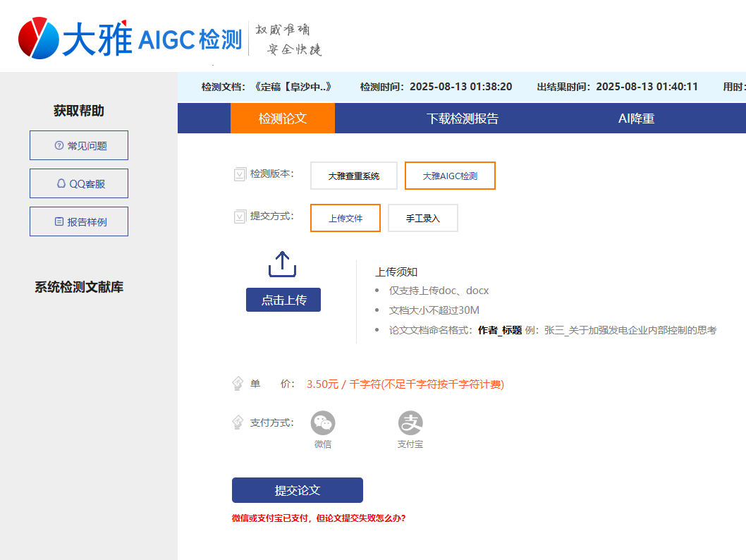Click the 大雅 AIGC检测 site title
Viewport: 746px width, 560px height.
point(152,38)
